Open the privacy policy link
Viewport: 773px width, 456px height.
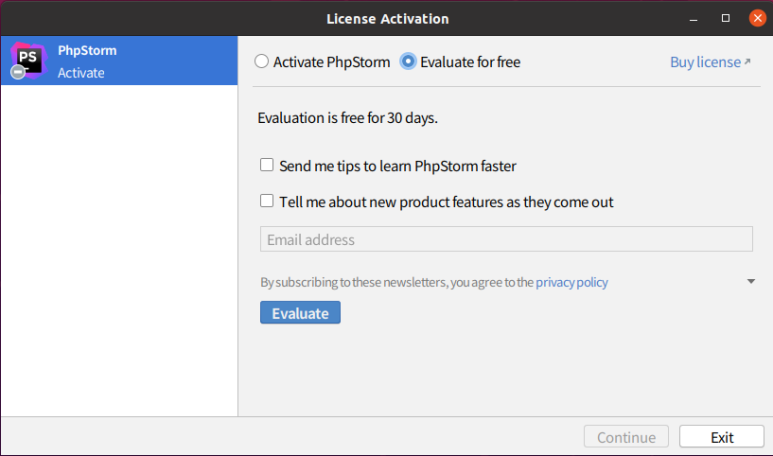tap(572, 282)
